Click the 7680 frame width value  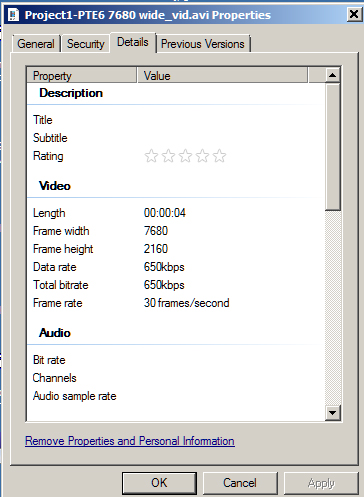tap(156, 231)
